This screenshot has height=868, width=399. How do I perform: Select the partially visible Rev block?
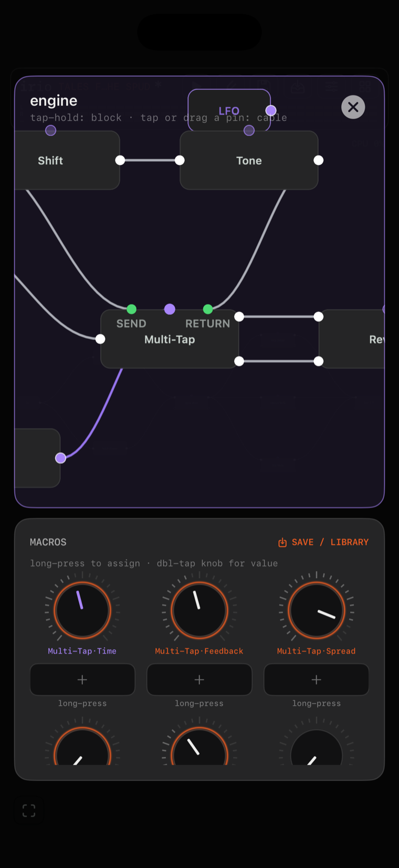point(352,339)
